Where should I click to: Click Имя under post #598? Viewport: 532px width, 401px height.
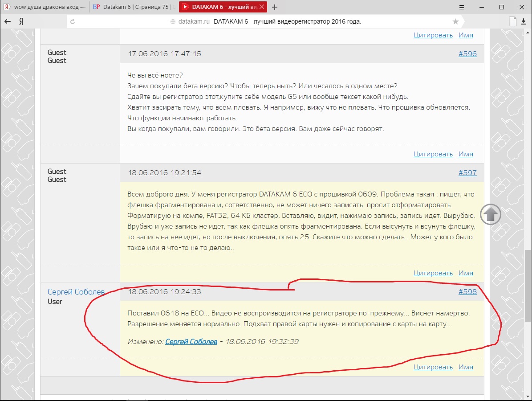pos(466,367)
